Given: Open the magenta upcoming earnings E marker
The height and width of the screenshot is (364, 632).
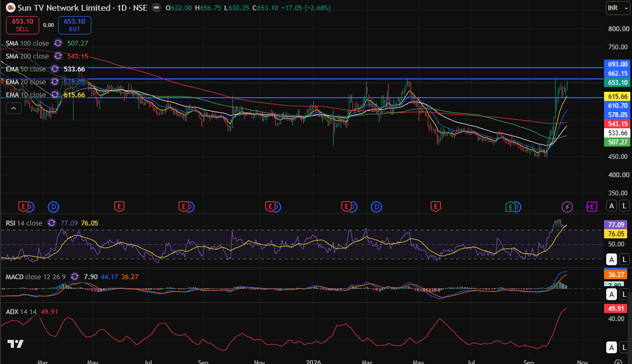Looking at the screenshot, I should (591, 207).
